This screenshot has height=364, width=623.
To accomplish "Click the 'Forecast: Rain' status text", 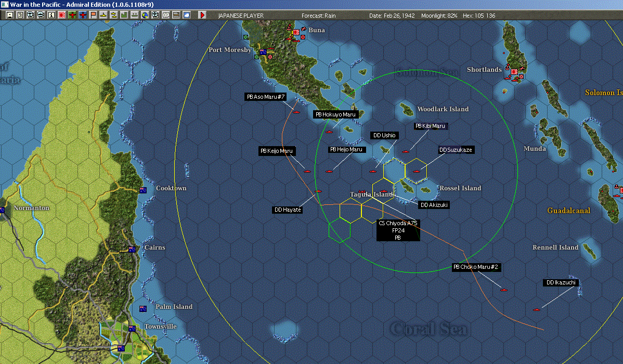I will [319, 16].
